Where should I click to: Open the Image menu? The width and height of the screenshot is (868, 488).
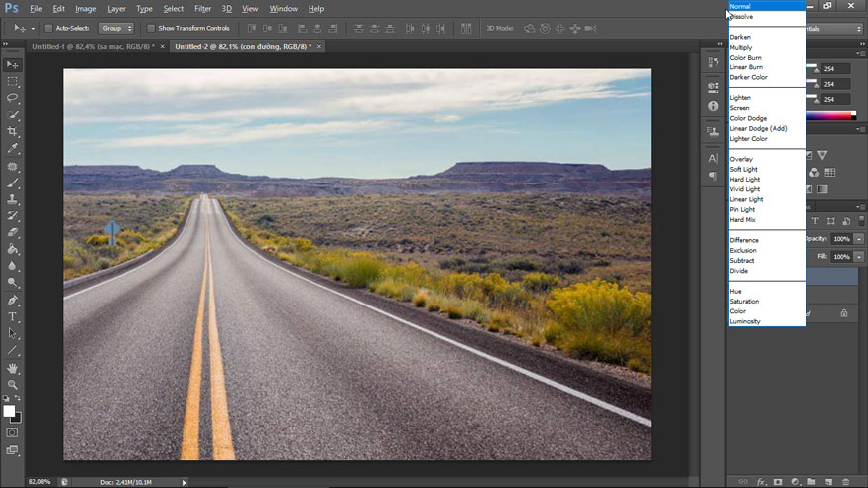click(85, 9)
